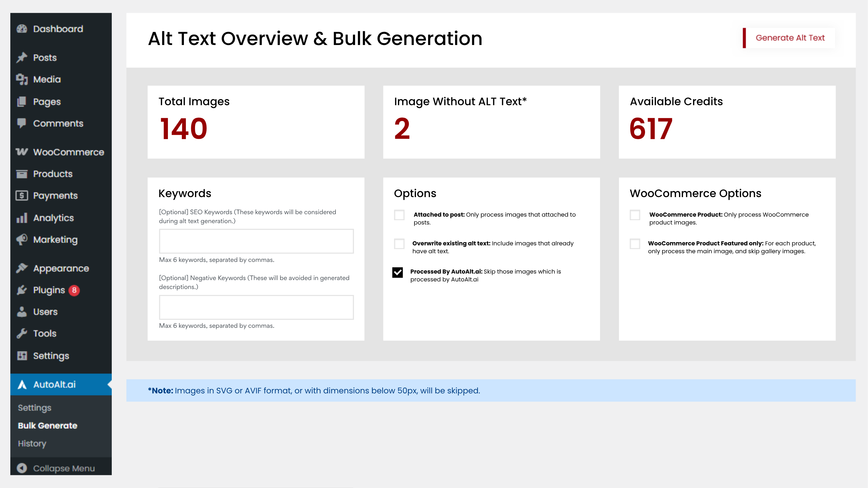Screen dimensions: 868x488
Task: Click the AutoAlt.ai logo icon
Action: point(22,384)
